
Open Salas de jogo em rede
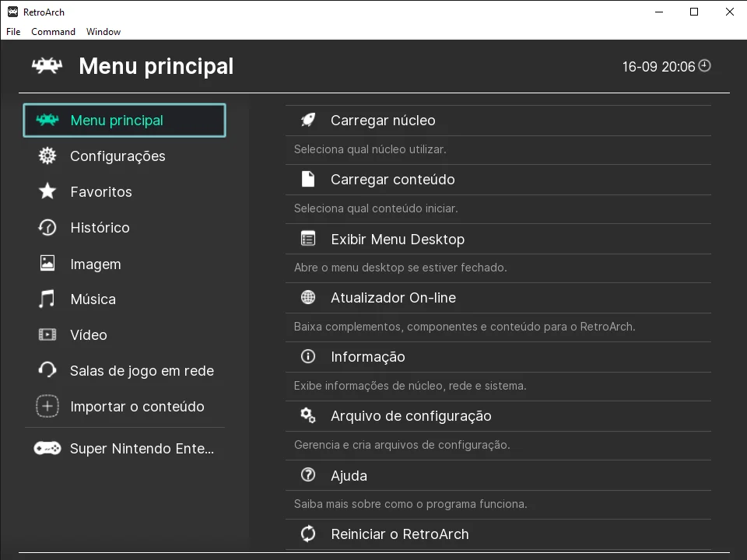click(x=124, y=370)
